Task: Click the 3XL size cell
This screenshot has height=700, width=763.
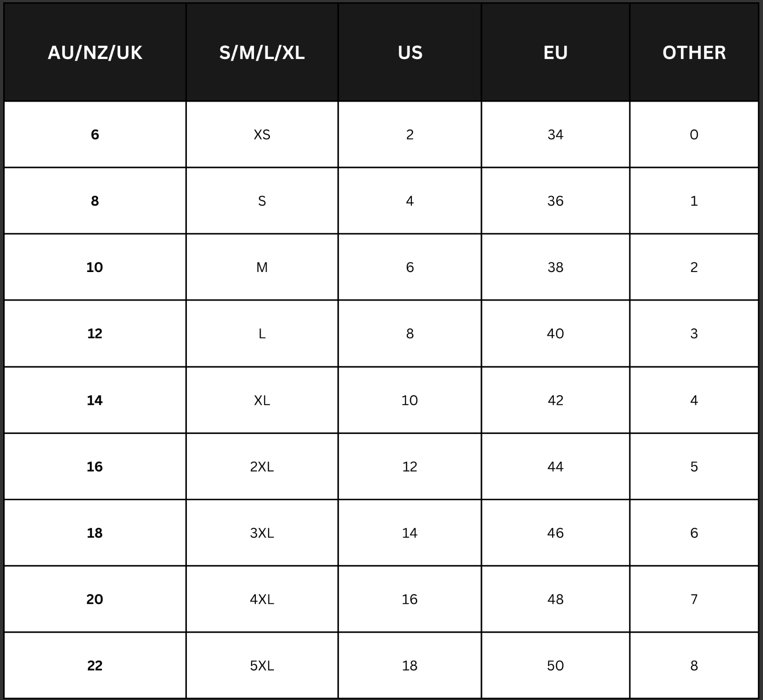Action: click(x=262, y=533)
